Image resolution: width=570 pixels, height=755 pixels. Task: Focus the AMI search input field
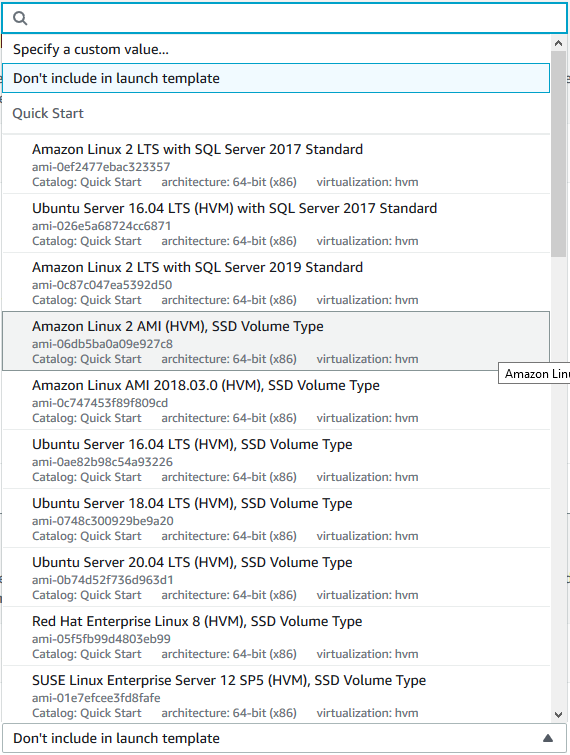pyautogui.click(x=285, y=18)
